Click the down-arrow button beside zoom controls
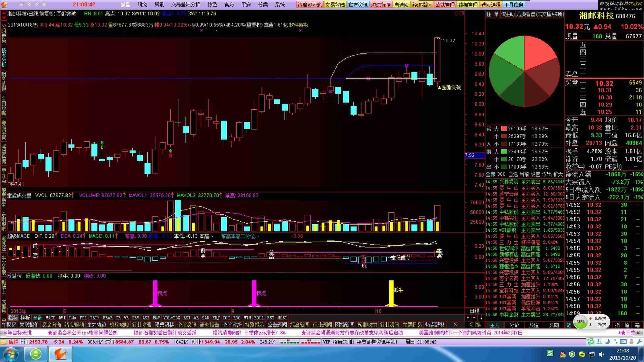The width and height of the screenshot is (644, 362). [481, 318]
